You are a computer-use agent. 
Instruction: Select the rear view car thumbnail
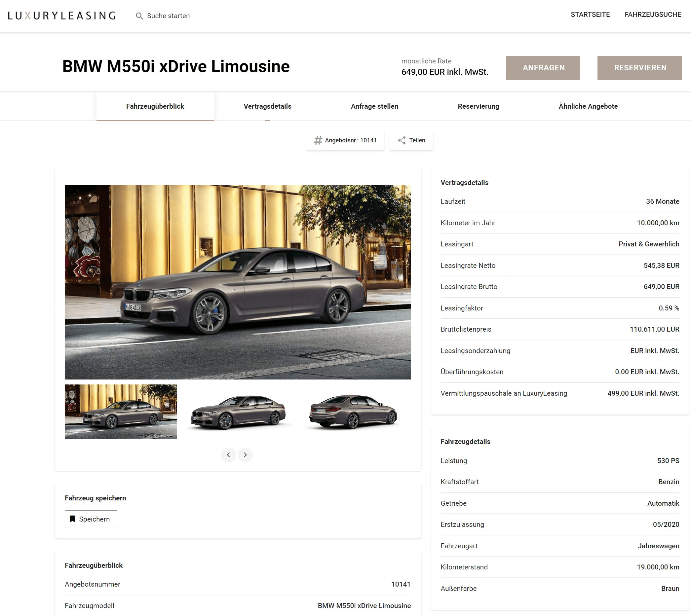pos(354,412)
